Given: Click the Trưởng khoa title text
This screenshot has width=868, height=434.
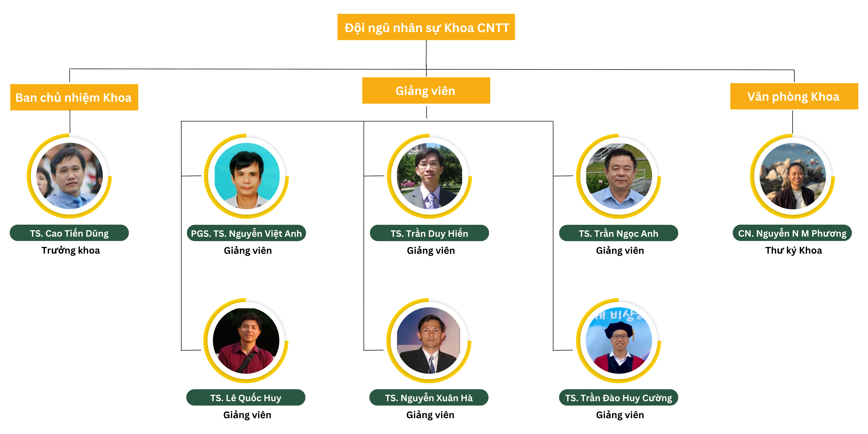Looking at the screenshot, I should point(71,250).
